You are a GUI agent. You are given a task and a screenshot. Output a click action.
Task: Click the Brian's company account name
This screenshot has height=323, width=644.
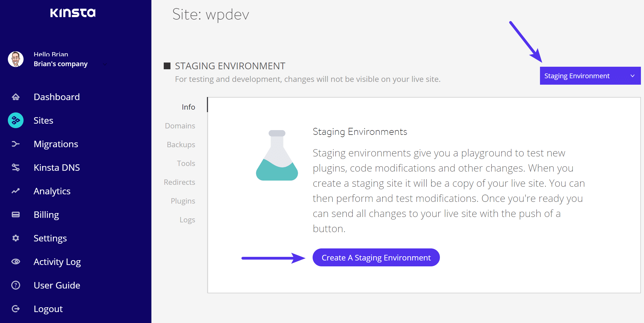(x=61, y=64)
